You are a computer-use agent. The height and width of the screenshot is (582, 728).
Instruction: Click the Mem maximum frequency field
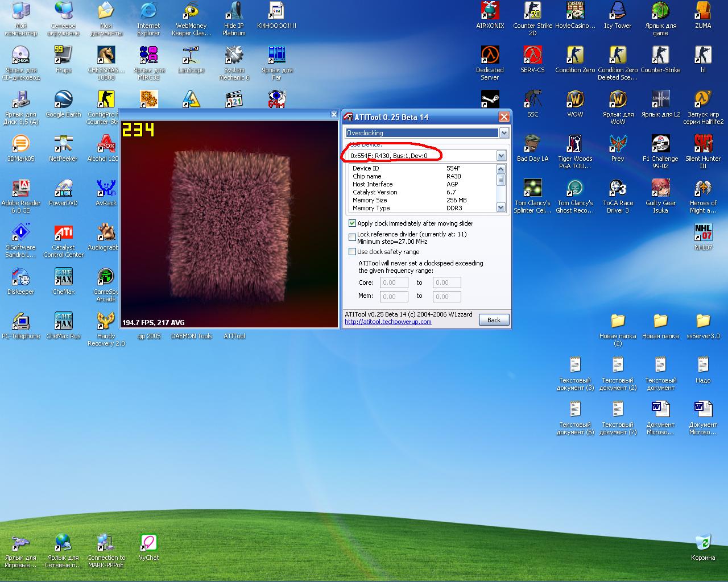point(447,297)
